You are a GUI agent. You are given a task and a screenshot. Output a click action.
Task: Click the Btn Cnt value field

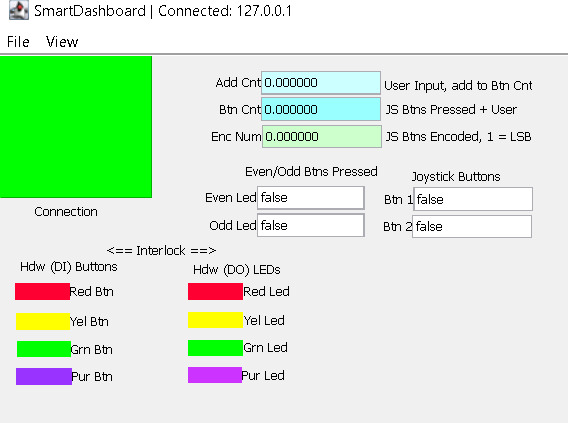tap(321, 109)
